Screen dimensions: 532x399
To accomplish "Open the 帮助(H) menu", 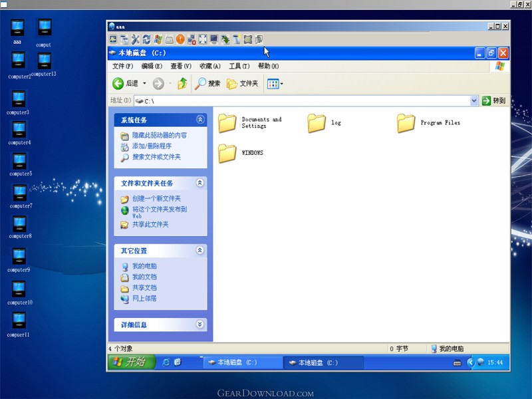I will [x=269, y=66].
